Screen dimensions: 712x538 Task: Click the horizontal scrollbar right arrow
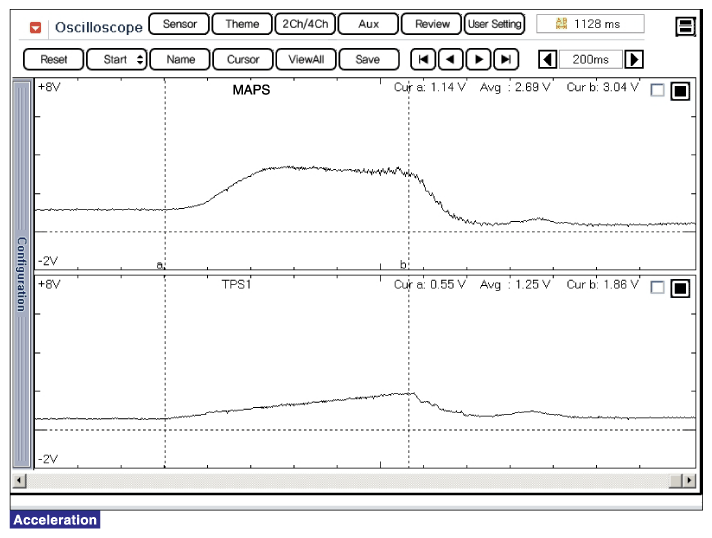coord(686,481)
